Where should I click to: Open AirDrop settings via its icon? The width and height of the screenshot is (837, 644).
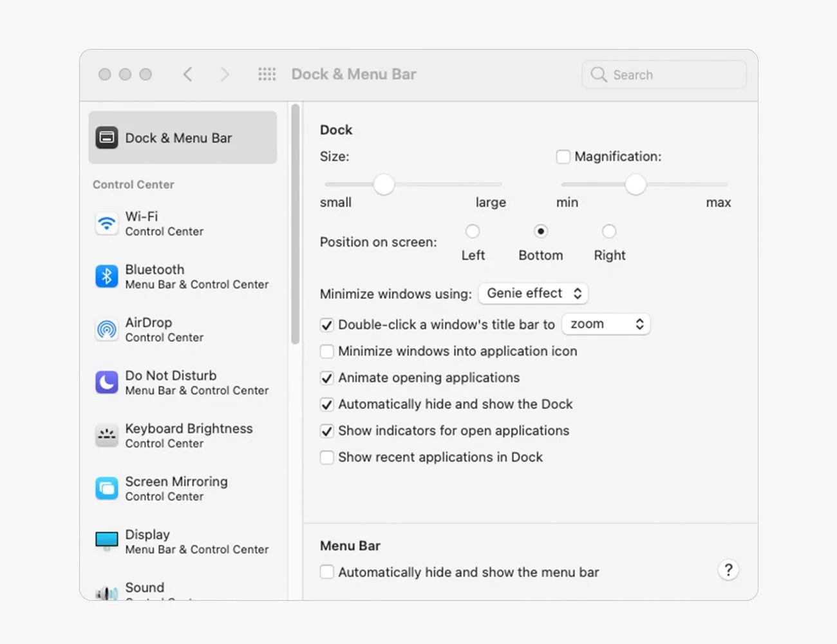[106, 330]
